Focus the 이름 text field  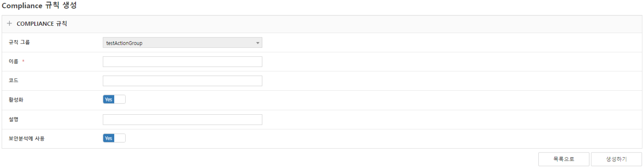click(x=182, y=62)
